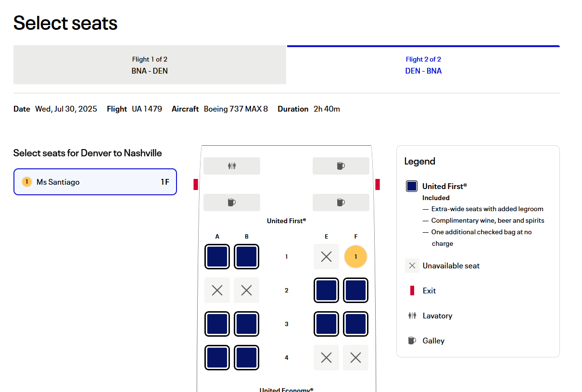
Task: Select window seat 3A
Action: (x=217, y=324)
